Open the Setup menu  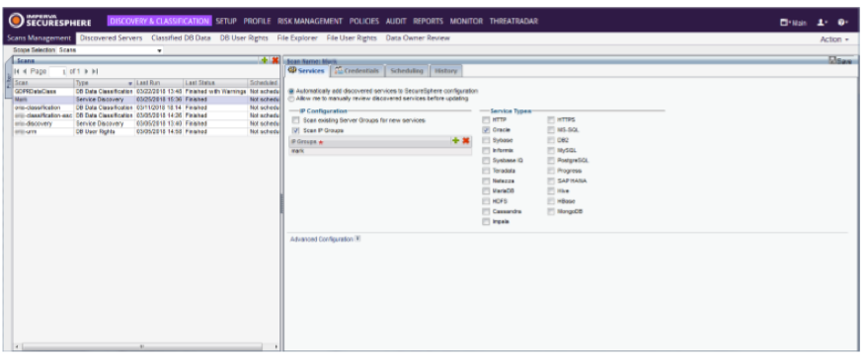pos(226,21)
